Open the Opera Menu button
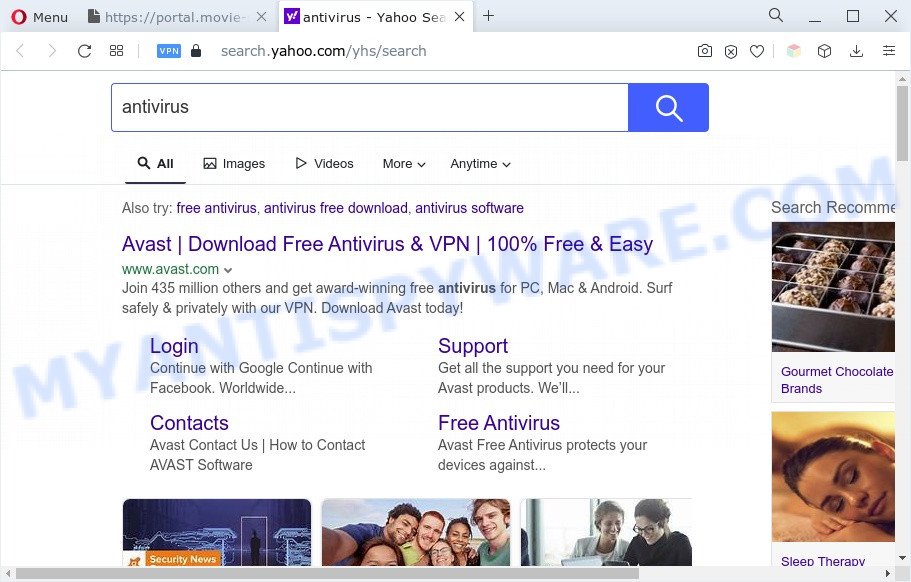The width and height of the screenshot is (911, 582). [x=40, y=17]
